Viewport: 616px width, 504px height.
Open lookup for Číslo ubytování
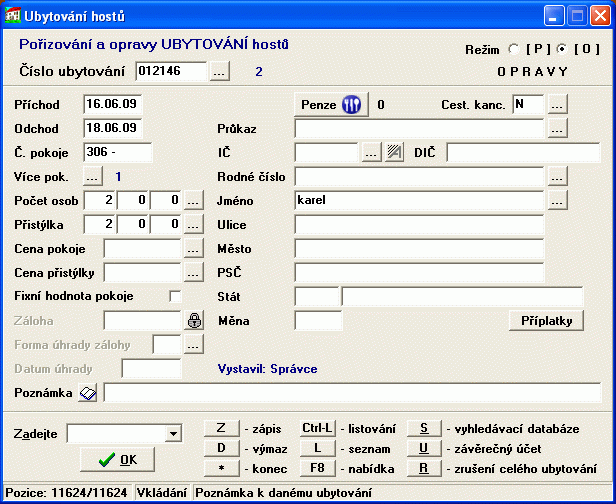[x=220, y=71]
